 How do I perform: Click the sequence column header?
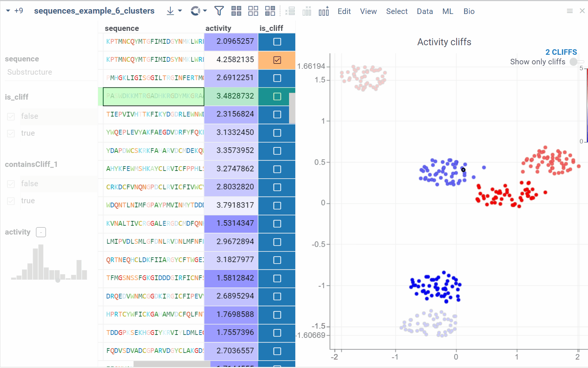click(x=122, y=28)
